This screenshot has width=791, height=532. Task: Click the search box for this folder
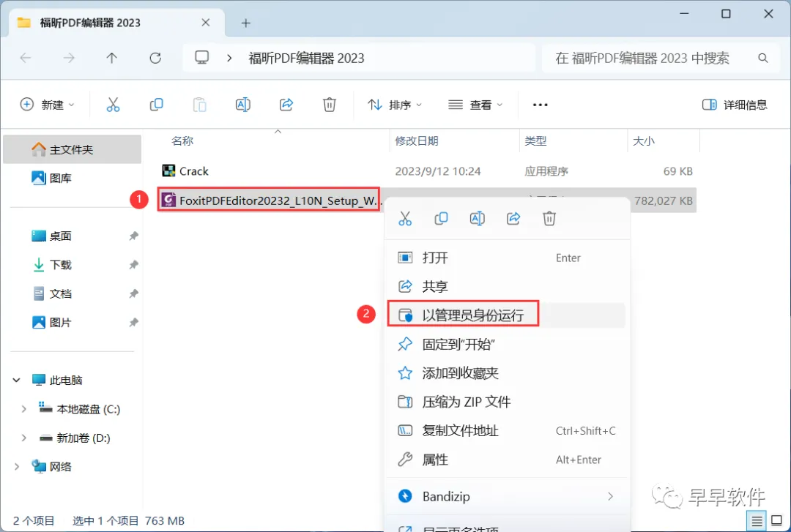662,58
